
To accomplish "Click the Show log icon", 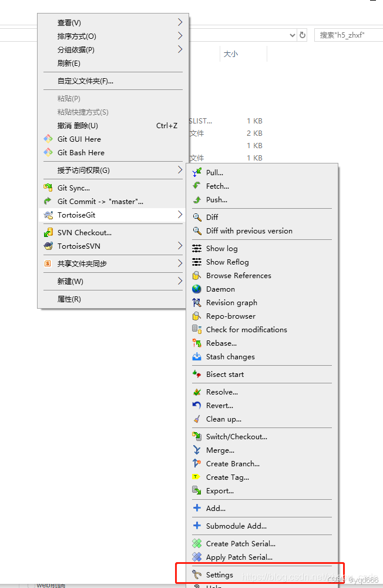I will [197, 248].
